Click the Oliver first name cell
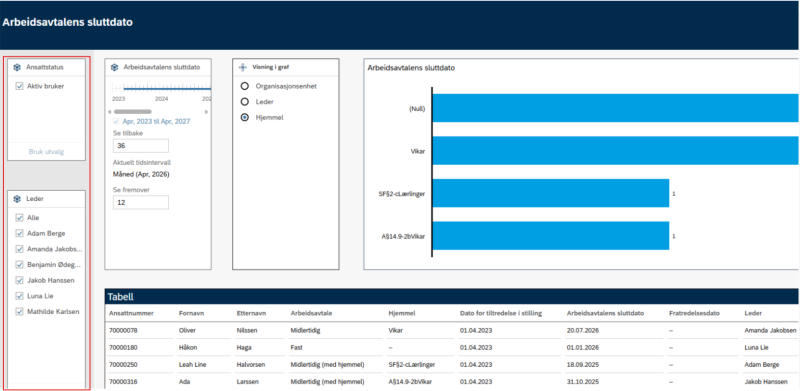Viewport: 800px width, 391px height. point(187,330)
